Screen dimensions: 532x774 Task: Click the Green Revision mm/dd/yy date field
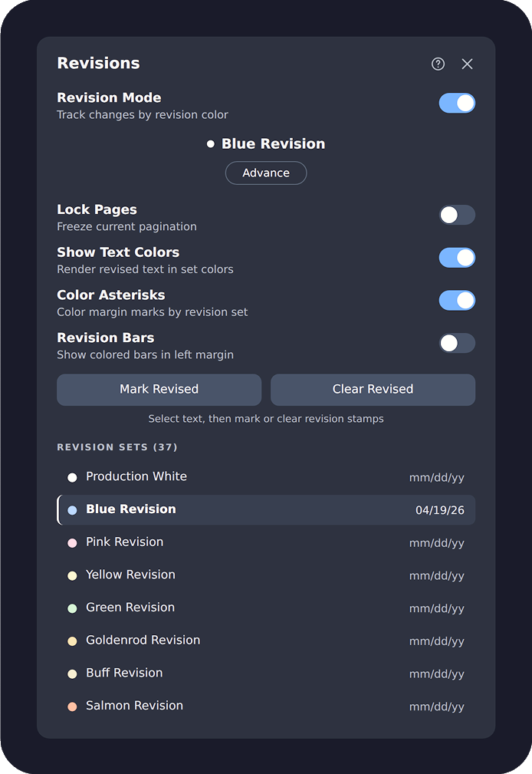pyautogui.click(x=437, y=608)
